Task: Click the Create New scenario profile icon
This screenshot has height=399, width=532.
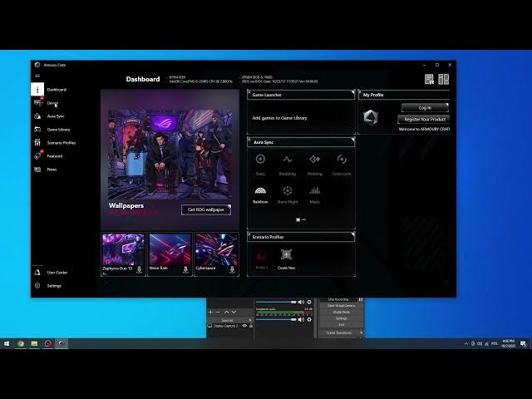Action: click(286, 254)
